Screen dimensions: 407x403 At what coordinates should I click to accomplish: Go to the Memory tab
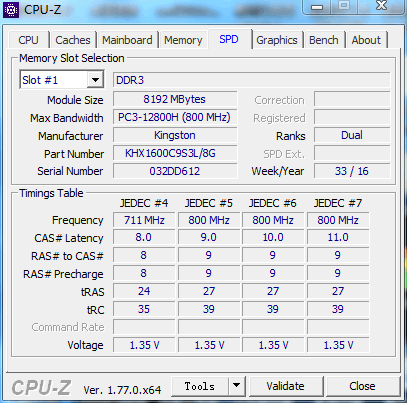click(183, 40)
